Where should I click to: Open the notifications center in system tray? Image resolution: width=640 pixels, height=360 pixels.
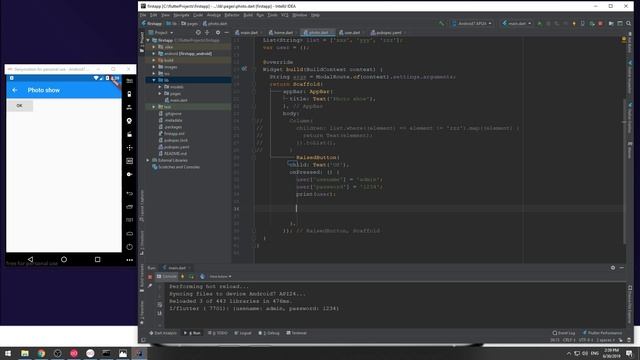point(629,353)
